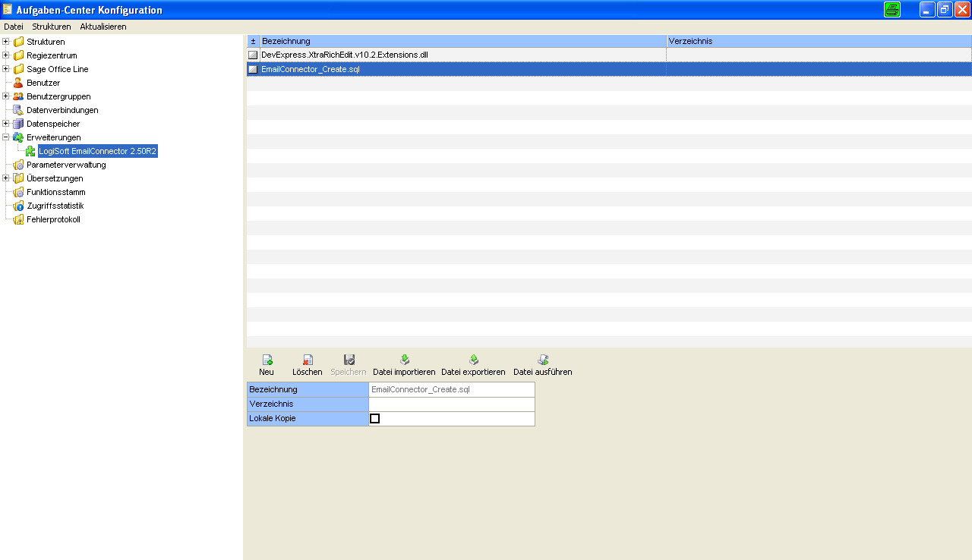The height and width of the screenshot is (560, 972).
Task: Select the Benutzer tree node
Action: coord(43,83)
